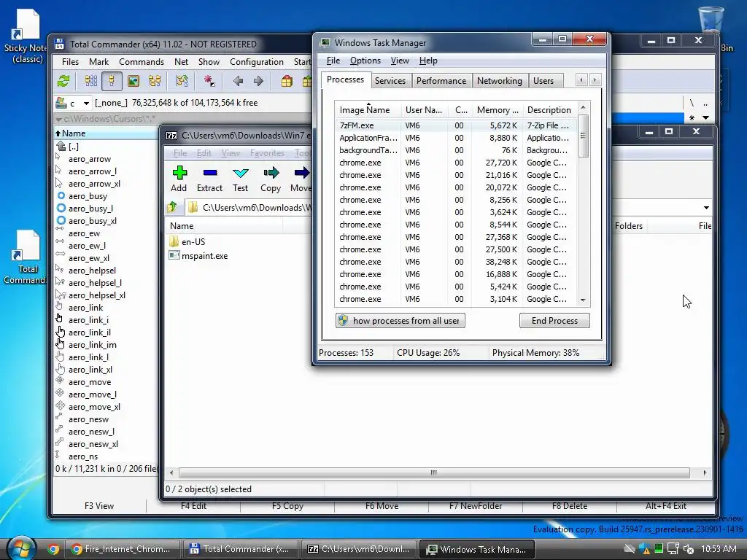Open the Favorites menu in 7-Zip
The width and height of the screenshot is (747, 560).
[267, 153]
